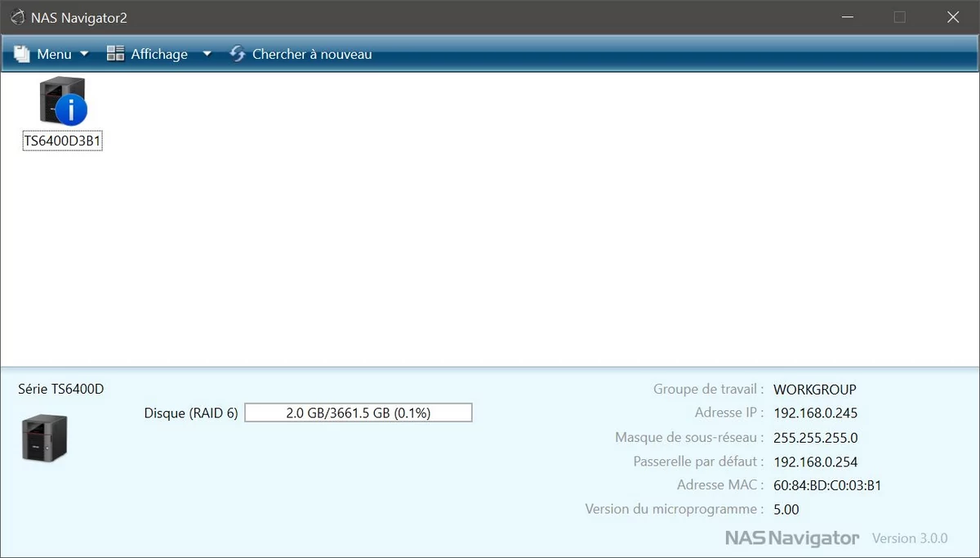Click the Adresse MAC label

click(x=721, y=485)
